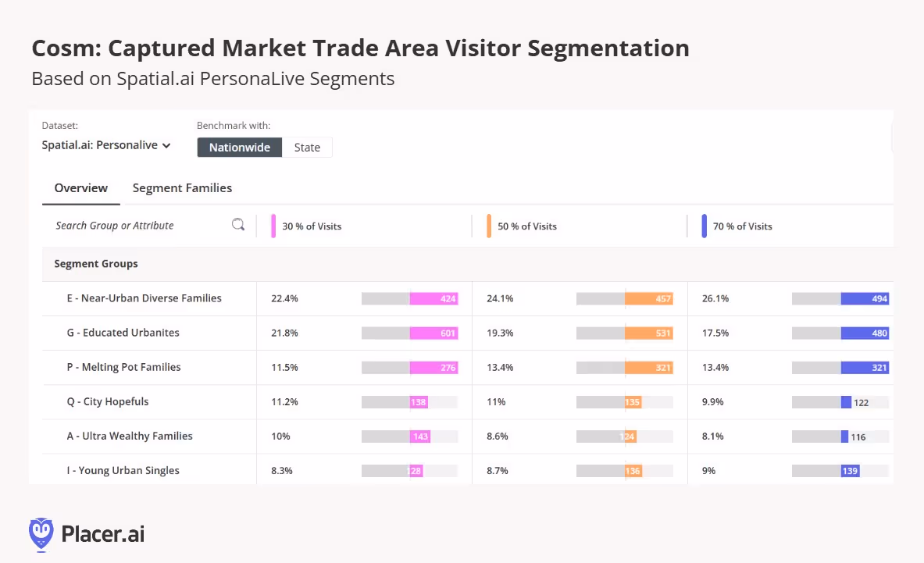The height and width of the screenshot is (563, 924).
Task: Click the 26.1% value in 70% column
Action: (715, 298)
